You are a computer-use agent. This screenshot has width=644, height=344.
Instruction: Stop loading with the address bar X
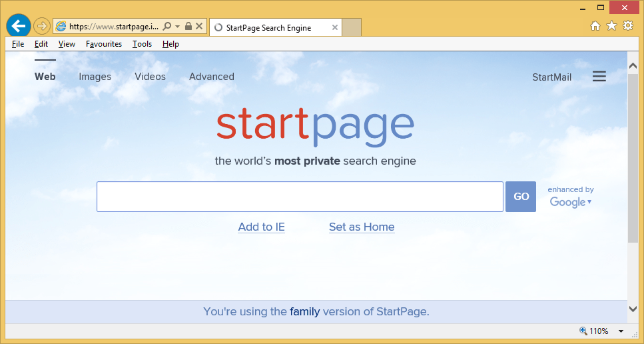[x=199, y=26]
